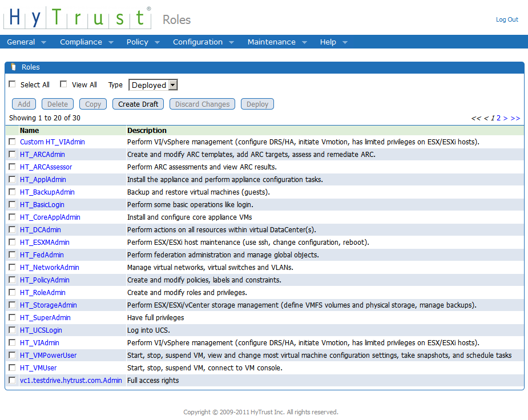The height and width of the screenshot is (420, 528).
Task: Open the HT_ApplAdmin role link
Action: tap(43, 179)
